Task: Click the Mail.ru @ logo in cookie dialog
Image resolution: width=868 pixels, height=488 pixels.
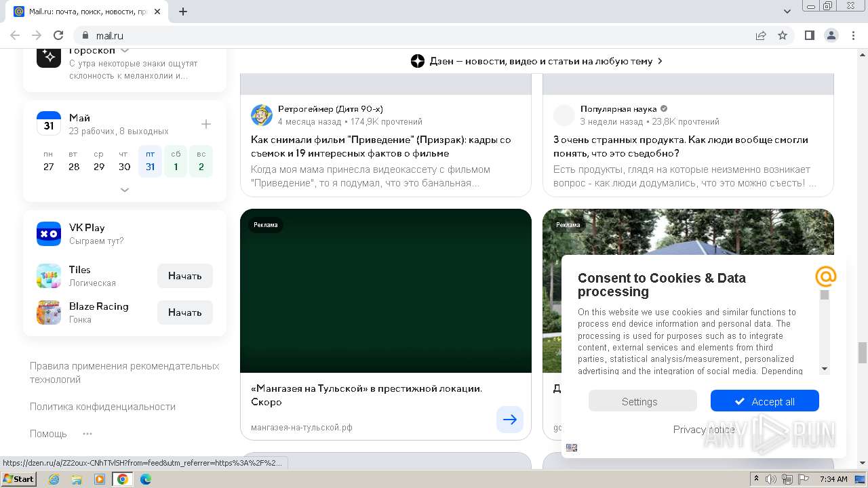Action: click(x=825, y=277)
